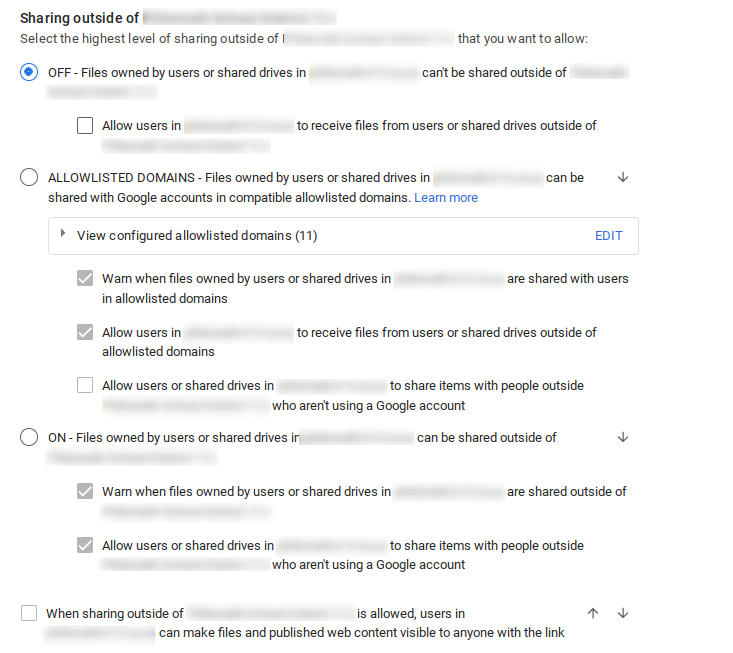Check the non-Google account sharing box under ALLOWLISTED DOMAINS

(85, 386)
